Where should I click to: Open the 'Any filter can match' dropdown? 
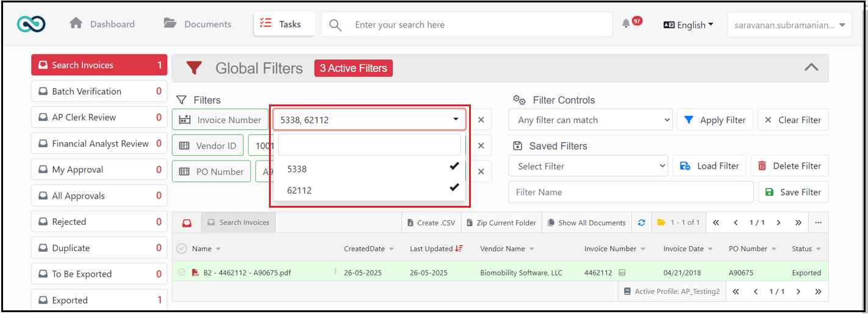click(x=590, y=120)
